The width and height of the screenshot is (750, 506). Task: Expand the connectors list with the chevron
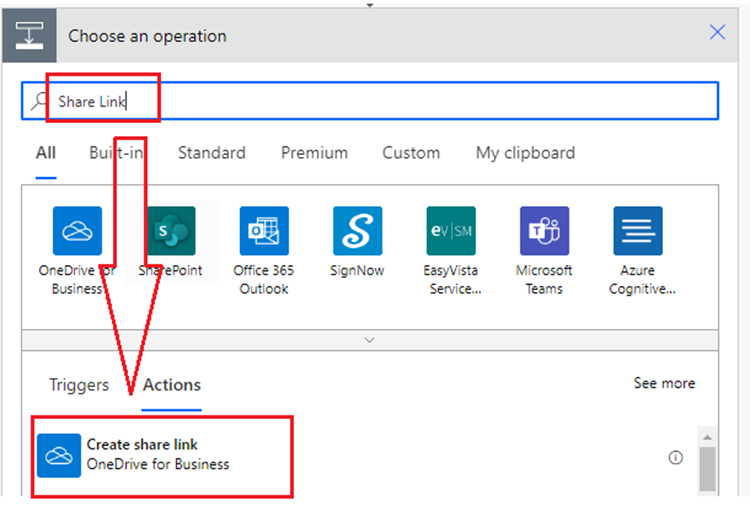(x=369, y=340)
